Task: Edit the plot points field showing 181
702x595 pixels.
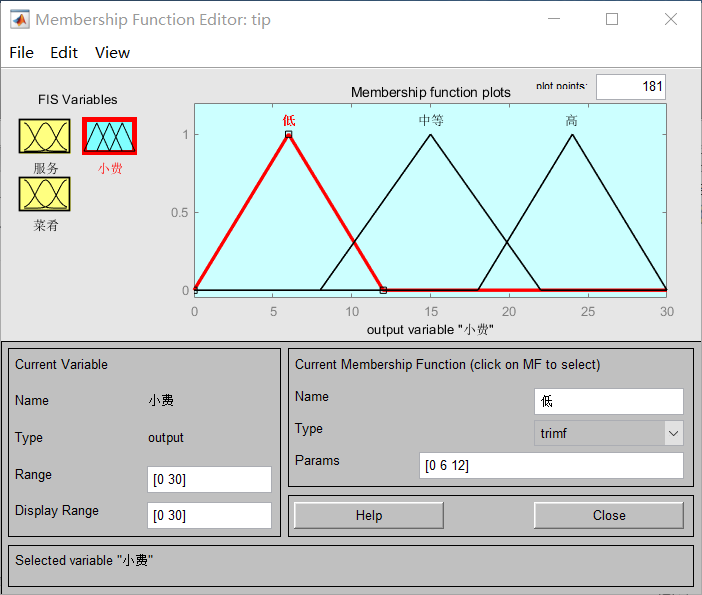Action: [630, 86]
